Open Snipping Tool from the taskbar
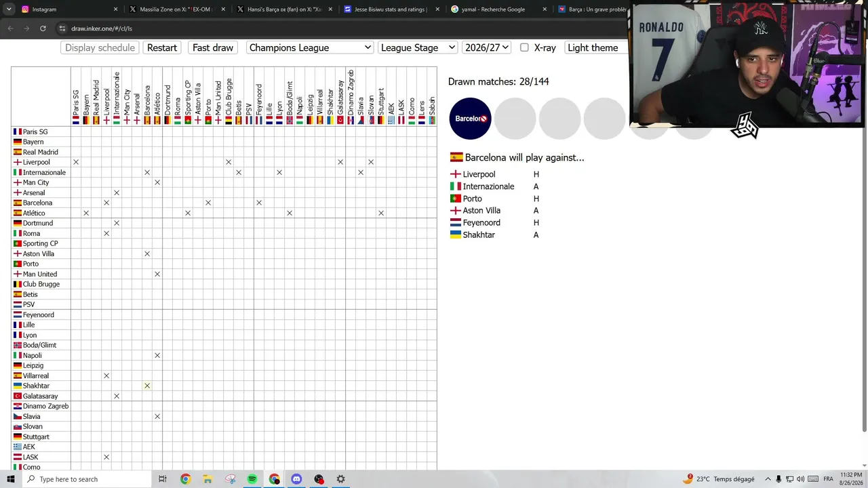The image size is (868, 488). 230,479
